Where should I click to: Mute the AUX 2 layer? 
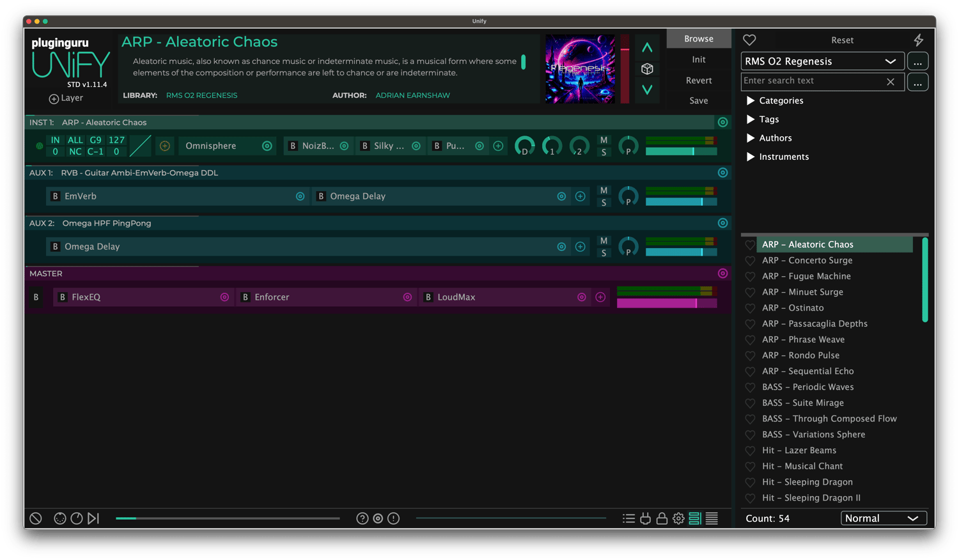tap(604, 241)
